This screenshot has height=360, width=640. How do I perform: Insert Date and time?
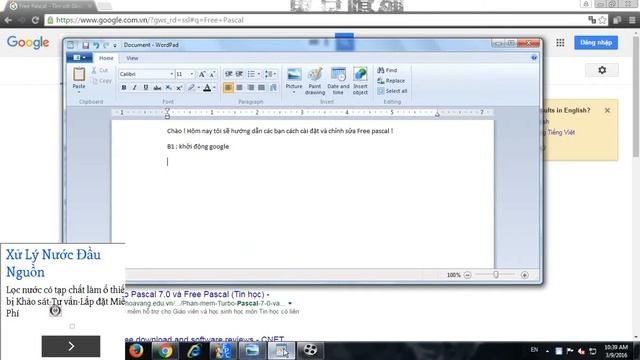tap(338, 81)
